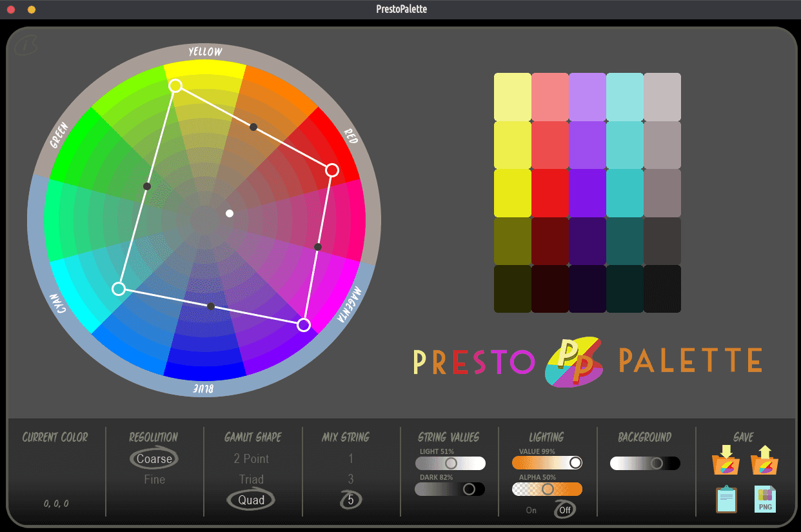
Task: Copy palette using the clipboard icon
Action: coord(726,499)
